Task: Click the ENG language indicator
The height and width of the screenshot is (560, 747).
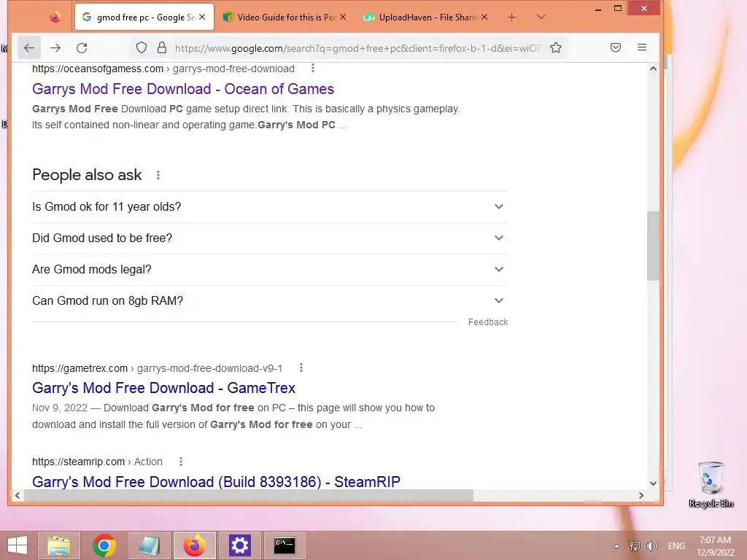Action: tap(676, 546)
